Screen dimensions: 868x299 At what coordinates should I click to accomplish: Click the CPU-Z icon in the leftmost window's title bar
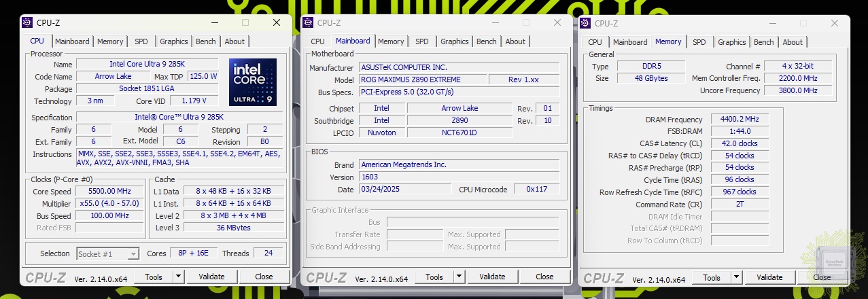[27, 22]
